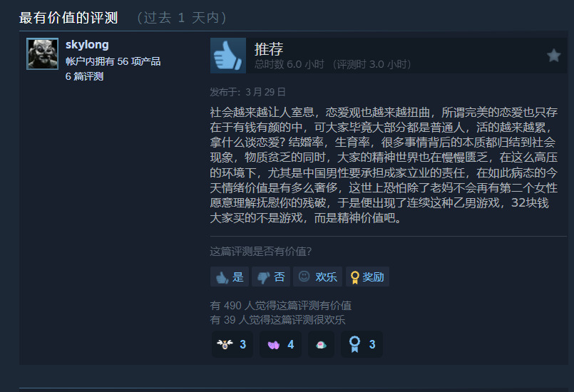
Task: Click the review body text paragraph
Action: [384, 165]
